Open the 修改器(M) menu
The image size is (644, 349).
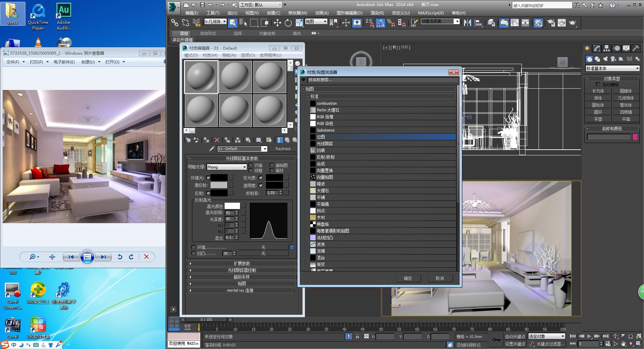tap(297, 13)
